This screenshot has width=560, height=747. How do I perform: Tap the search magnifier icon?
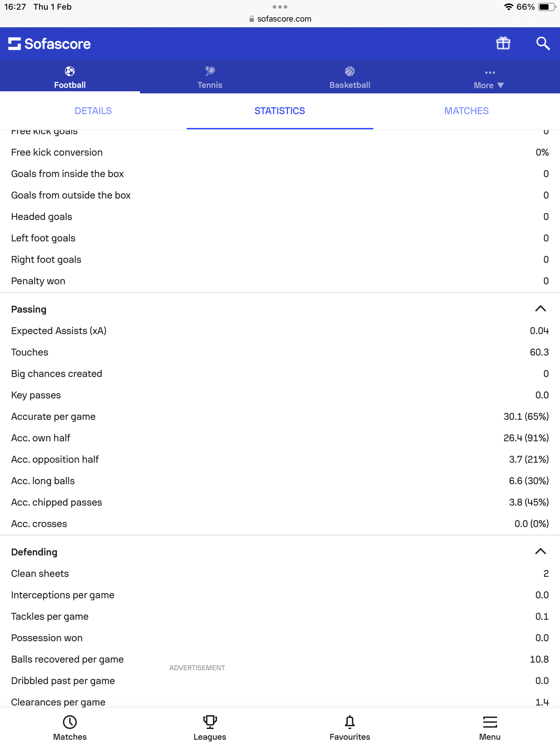[x=543, y=44]
